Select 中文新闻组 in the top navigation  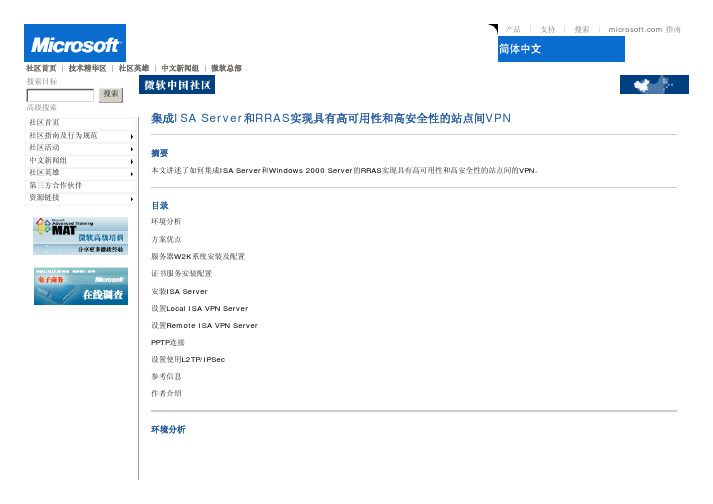[x=180, y=68]
